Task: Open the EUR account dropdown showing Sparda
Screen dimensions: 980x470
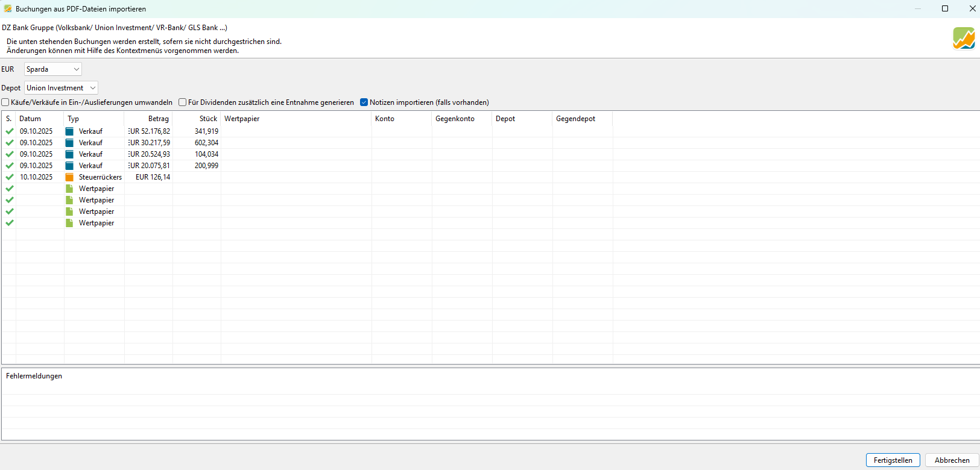Action: [x=53, y=69]
